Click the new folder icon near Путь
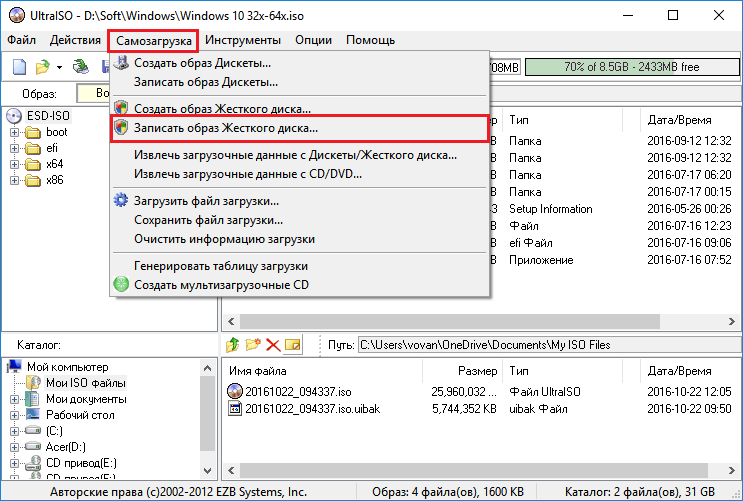Screen dimensions: 743x501 coord(253,345)
